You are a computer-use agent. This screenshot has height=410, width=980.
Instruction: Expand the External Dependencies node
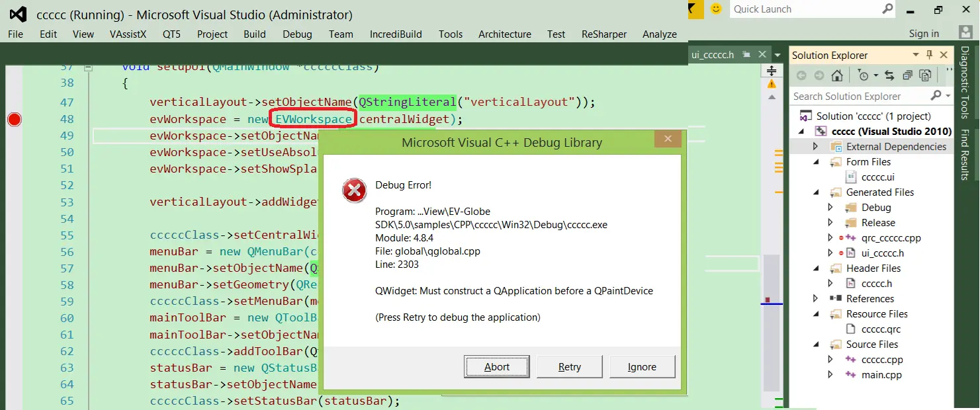(816, 146)
